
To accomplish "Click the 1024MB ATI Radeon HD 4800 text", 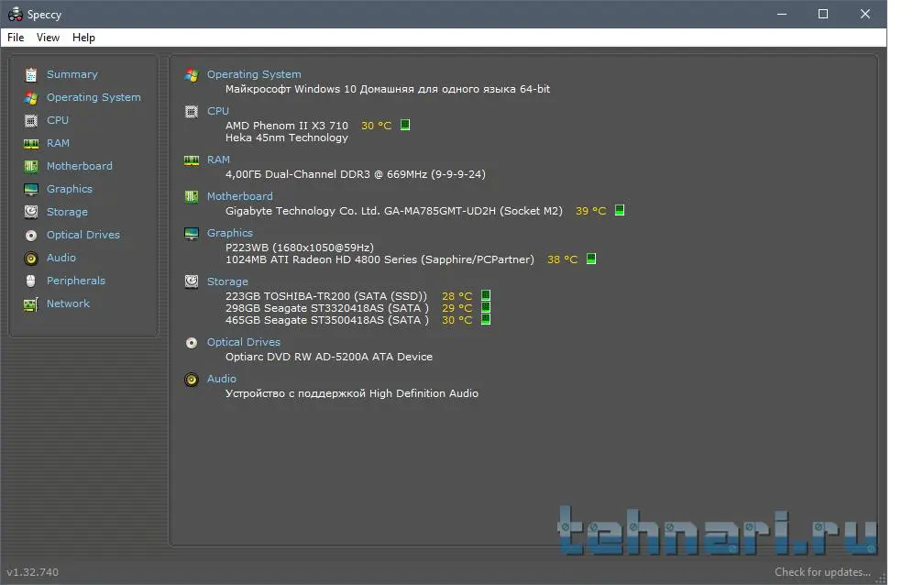I will coord(380,259).
